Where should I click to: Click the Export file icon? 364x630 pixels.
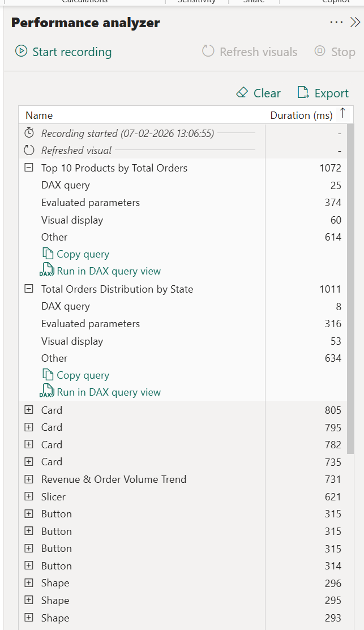click(303, 93)
